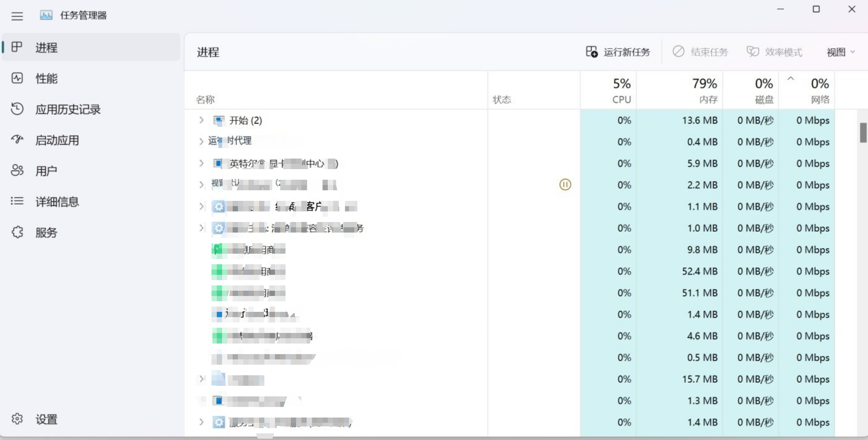Image resolution: width=868 pixels, height=440 pixels.
Task: Click the 0.5 MB memory cell
Action: coord(680,358)
